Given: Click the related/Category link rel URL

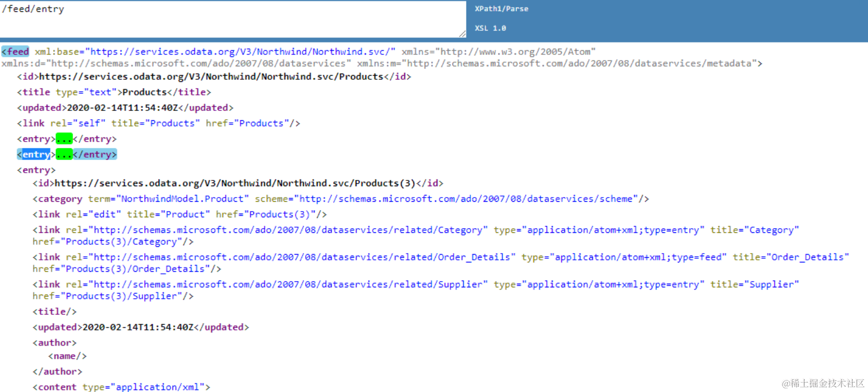Looking at the screenshot, I should point(288,230).
